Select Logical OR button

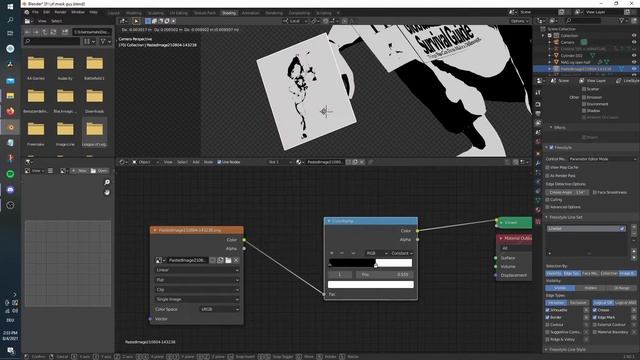(x=603, y=303)
